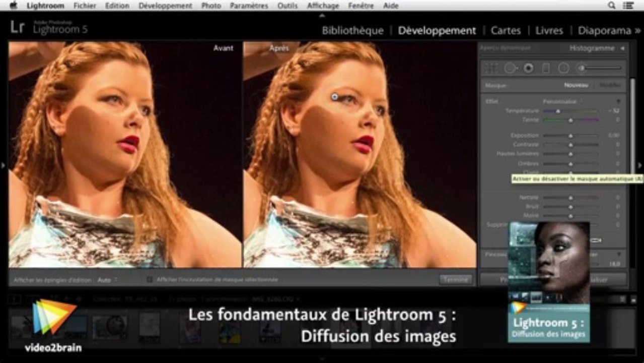This screenshot has width=644, height=363.
Task: Adjust the Moiré slider
Action: pyautogui.click(x=570, y=216)
